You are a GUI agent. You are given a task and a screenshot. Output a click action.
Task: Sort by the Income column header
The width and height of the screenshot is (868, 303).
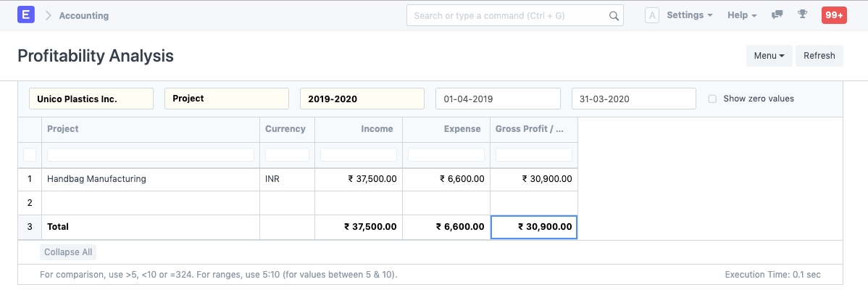point(359,129)
